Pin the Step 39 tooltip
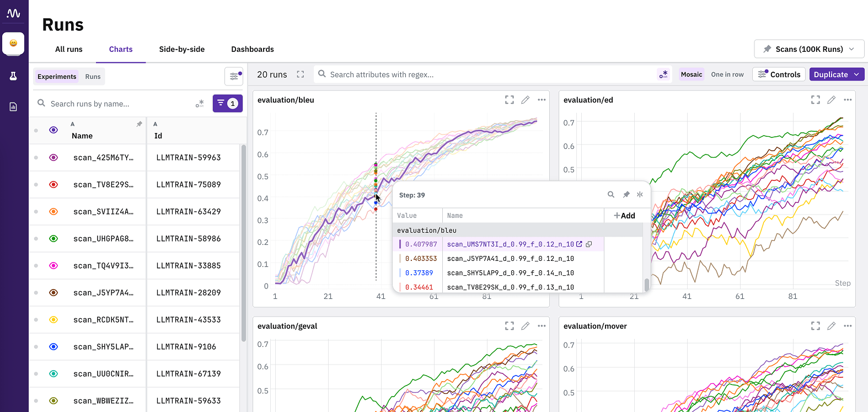This screenshot has width=868, height=412. [x=626, y=195]
